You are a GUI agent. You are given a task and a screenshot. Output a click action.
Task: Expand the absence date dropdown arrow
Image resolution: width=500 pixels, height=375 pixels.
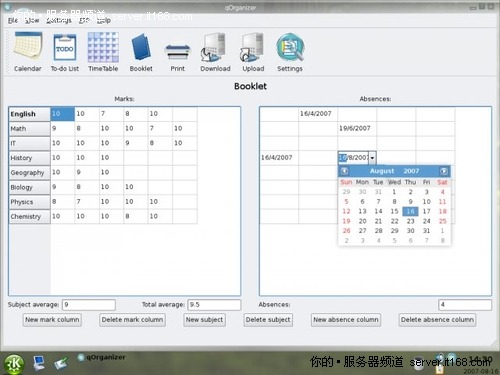[x=372, y=157]
